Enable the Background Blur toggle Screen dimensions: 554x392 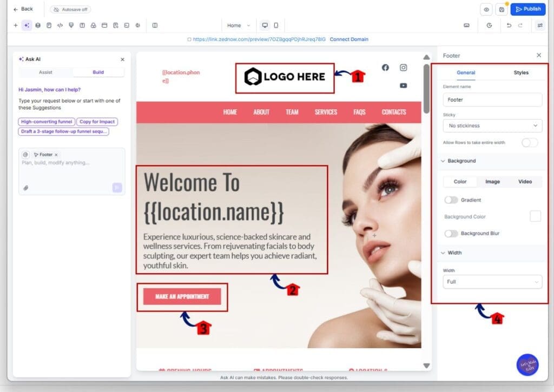(x=451, y=234)
